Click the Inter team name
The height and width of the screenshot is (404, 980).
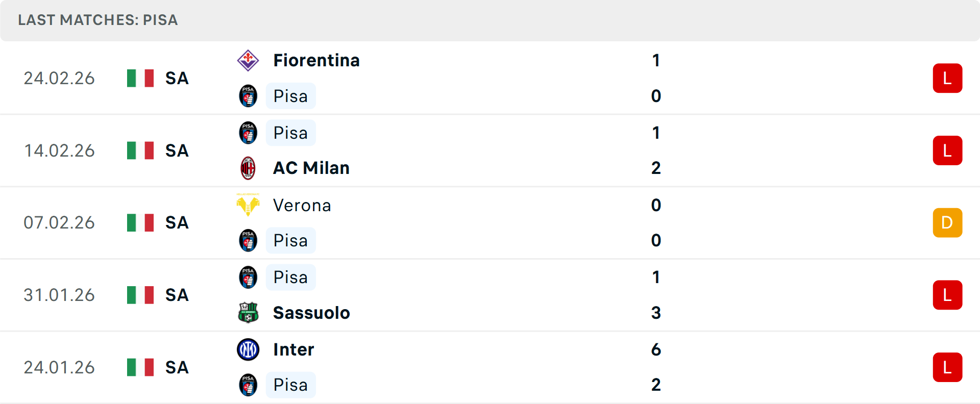pyautogui.click(x=293, y=349)
